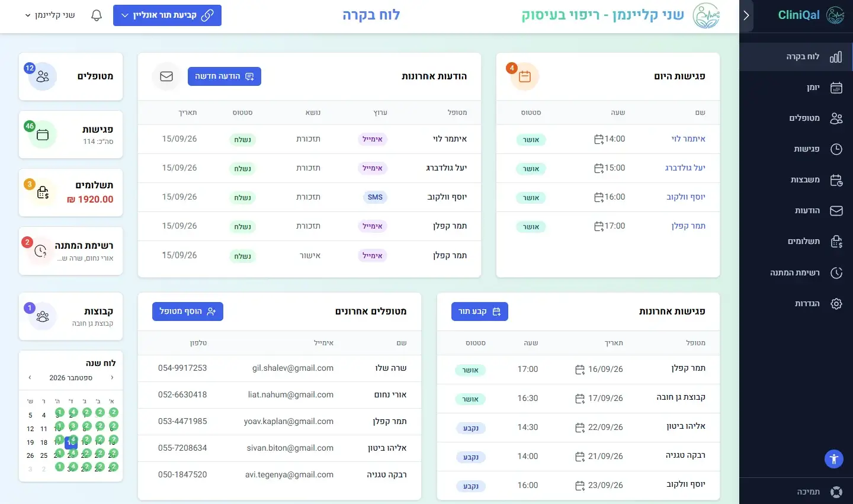The image size is (853, 504).
Task: Click the right-pointing arrow beside ספטמבר 2026
Action: click(x=112, y=377)
